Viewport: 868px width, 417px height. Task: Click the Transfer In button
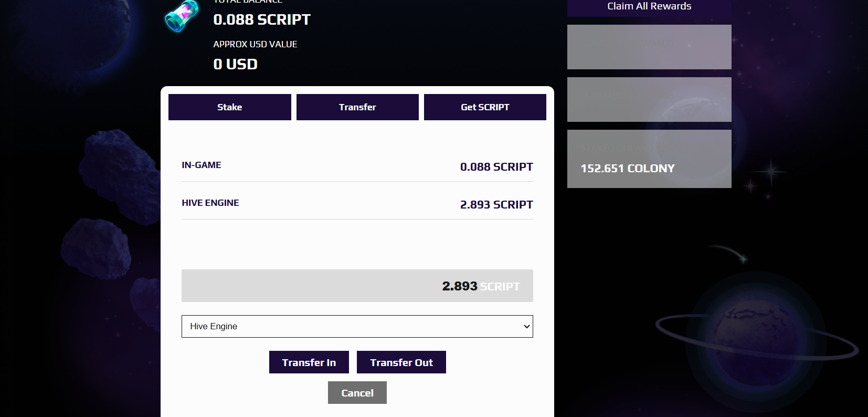pos(309,362)
